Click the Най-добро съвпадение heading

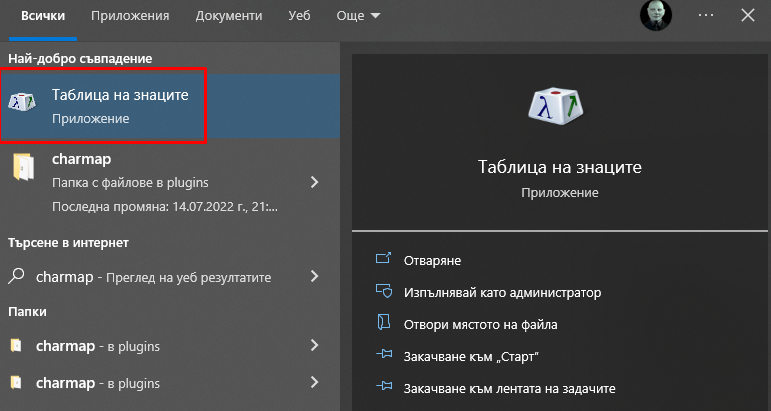pyautogui.click(x=80, y=59)
